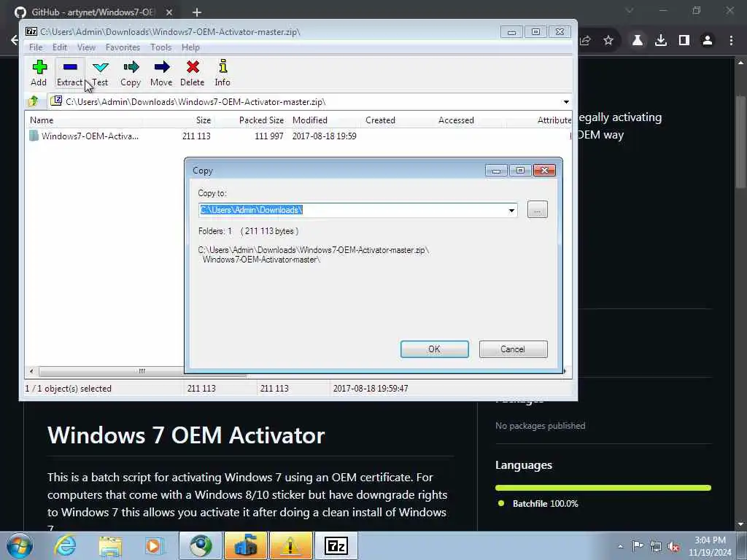
Task: Sort by the Accessed column header
Action: point(456,120)
